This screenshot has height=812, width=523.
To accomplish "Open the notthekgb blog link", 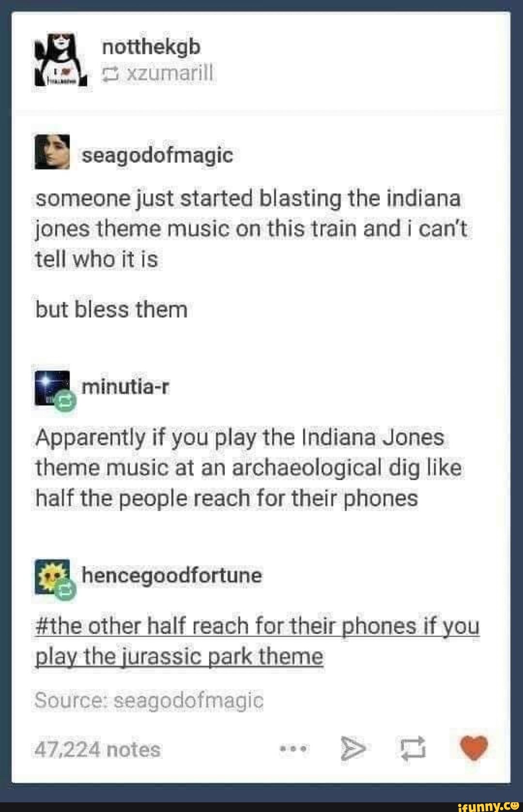I will point(151,47).
